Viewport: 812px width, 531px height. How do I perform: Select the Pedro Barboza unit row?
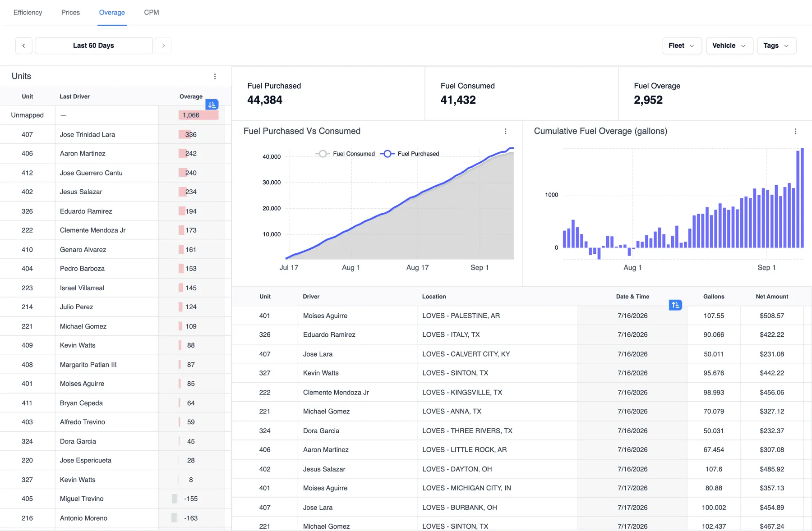click(x=115, y=269)
